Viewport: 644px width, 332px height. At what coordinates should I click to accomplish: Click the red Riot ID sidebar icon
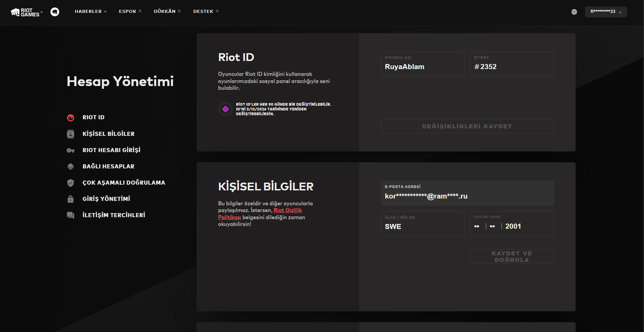point(70,118)
